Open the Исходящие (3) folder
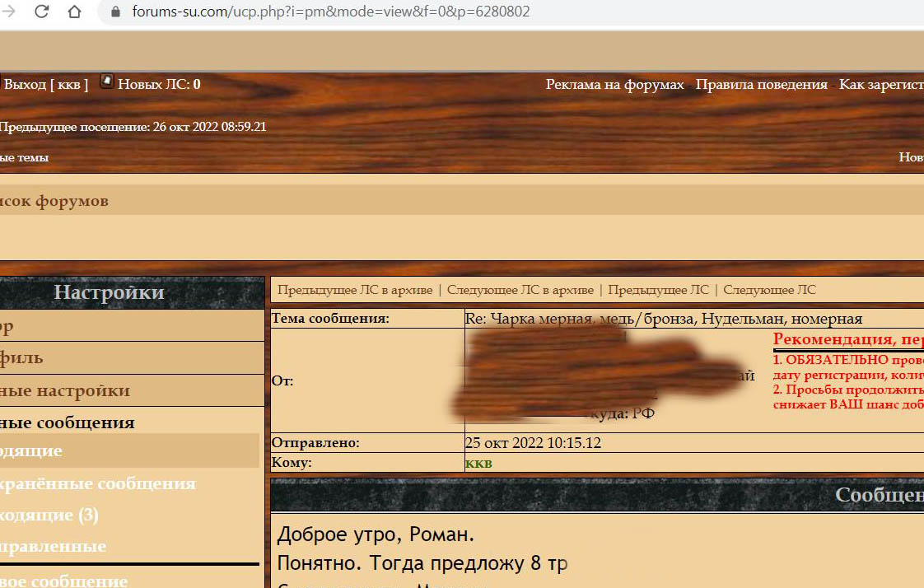 point(49,515)
